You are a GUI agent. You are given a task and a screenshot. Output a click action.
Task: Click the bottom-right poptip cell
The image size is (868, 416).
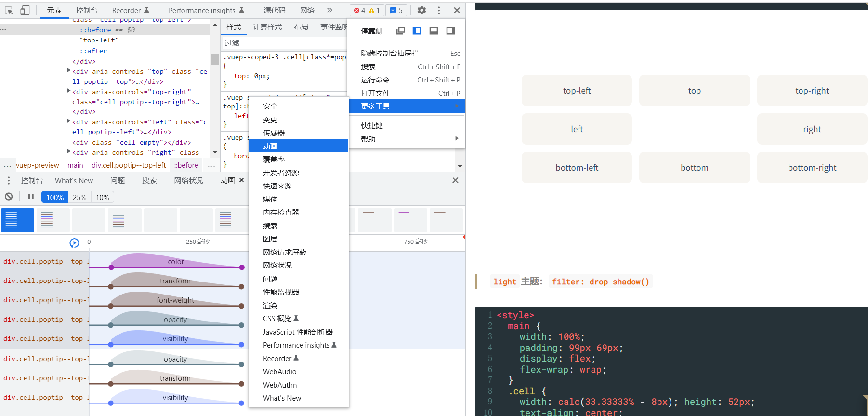click(x=812, y=168)
